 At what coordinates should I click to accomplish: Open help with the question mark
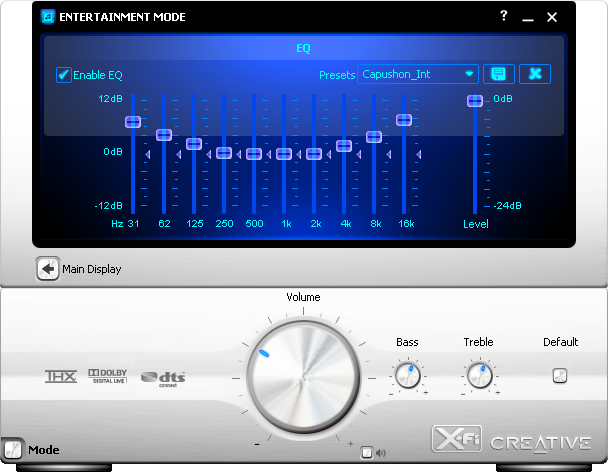503,16
